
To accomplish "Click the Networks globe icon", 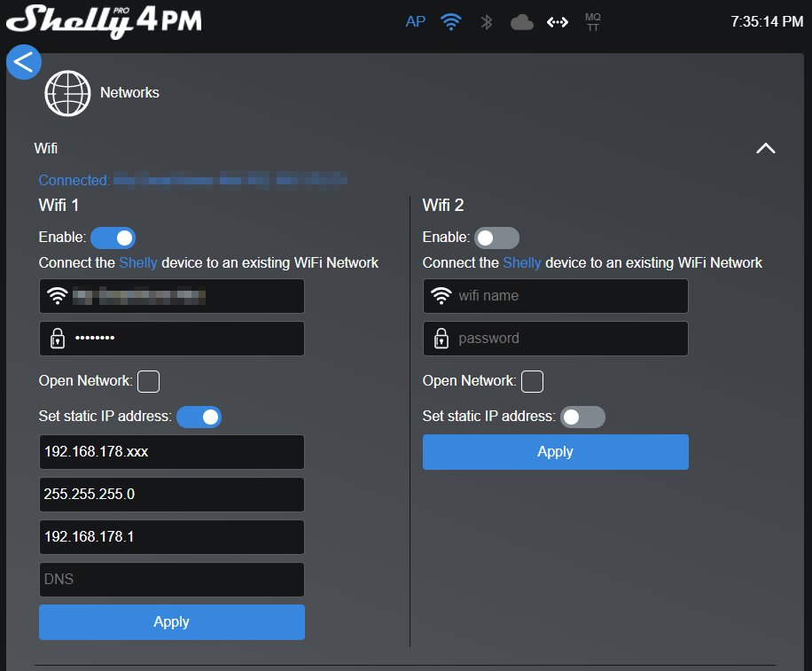I will point(68,93).
